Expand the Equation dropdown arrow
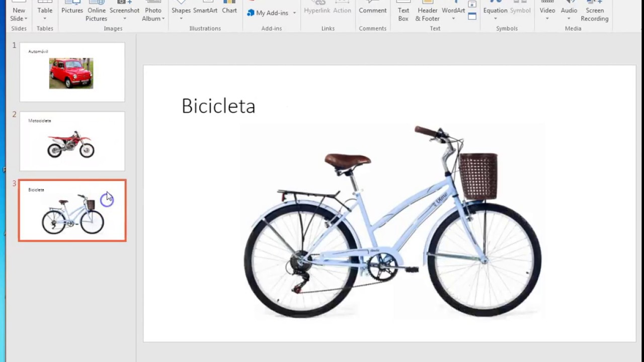 coord(495,19)
